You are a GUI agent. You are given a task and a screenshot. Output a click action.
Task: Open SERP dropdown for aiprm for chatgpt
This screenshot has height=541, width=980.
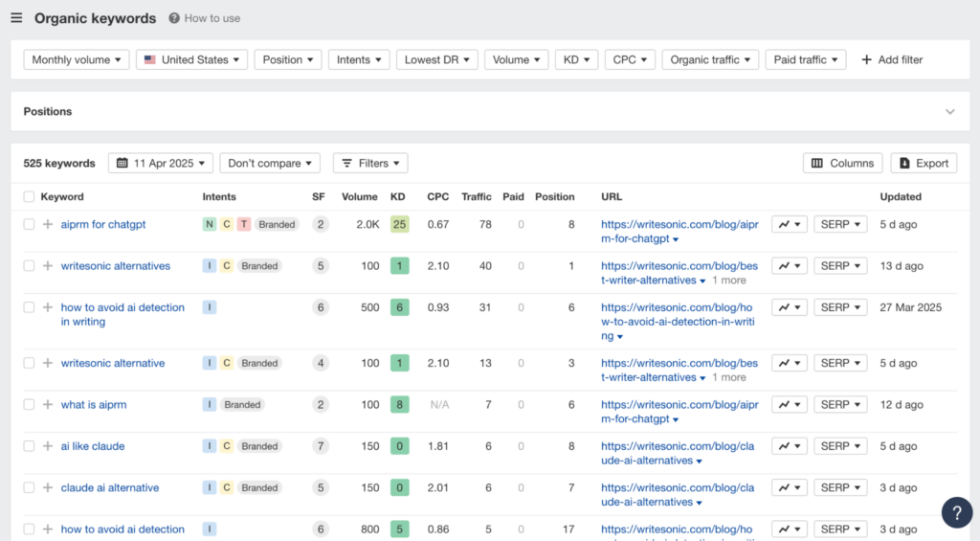pos(840,224)
